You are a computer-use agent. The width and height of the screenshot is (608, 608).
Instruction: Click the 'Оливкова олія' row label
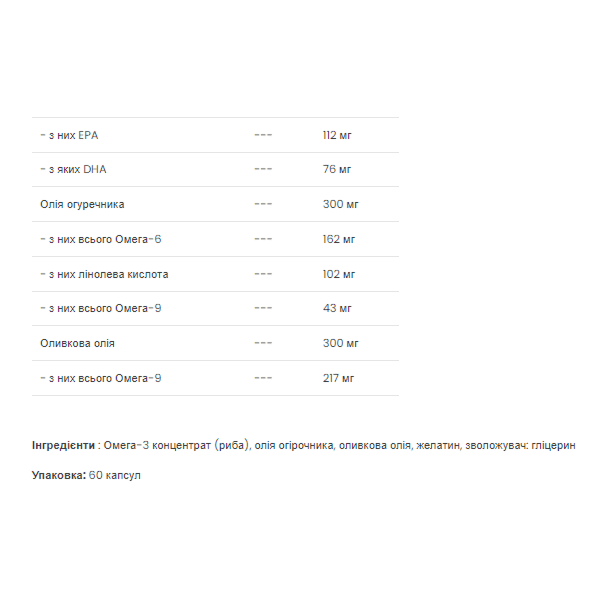coord(78,343)
